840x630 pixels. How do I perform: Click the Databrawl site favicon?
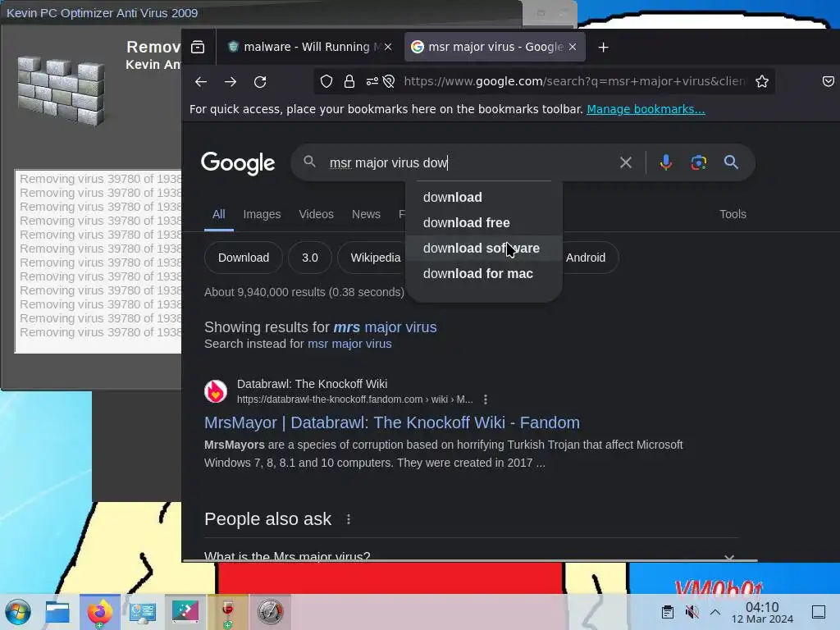(216, 391)
